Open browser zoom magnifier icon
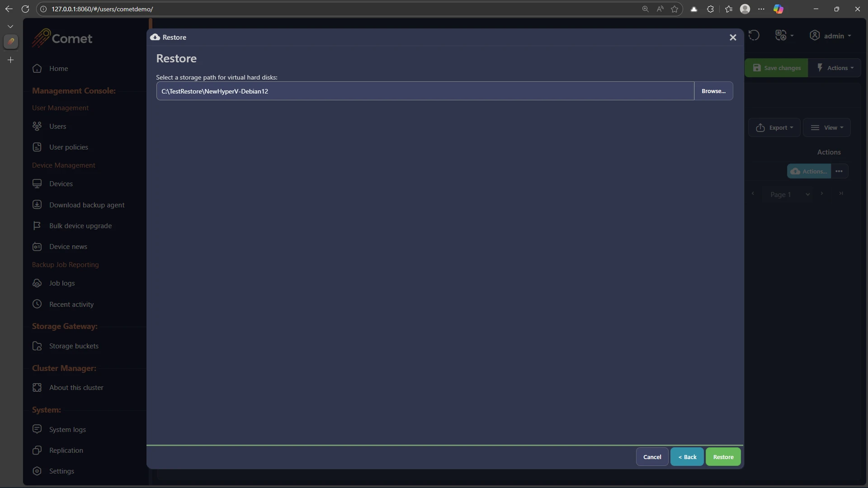Image resolution: width=868 pixels, height=488 pixels. tap(645, 9)
